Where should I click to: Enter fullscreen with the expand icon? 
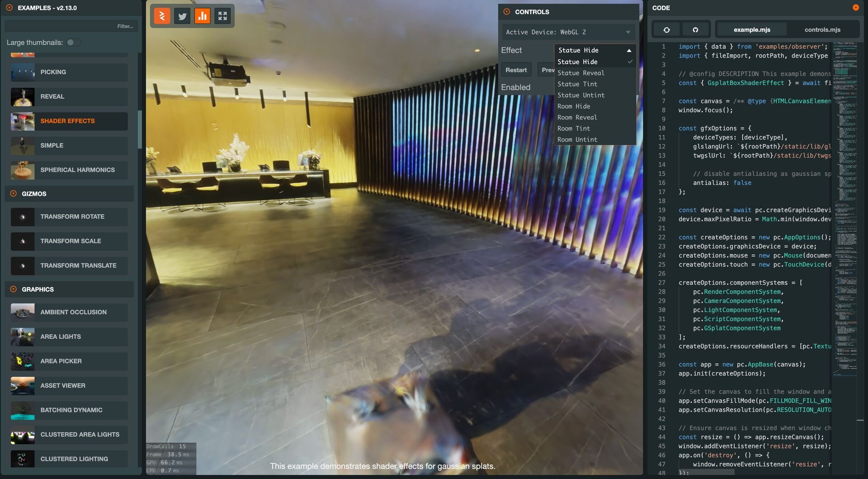pos(222,16)
